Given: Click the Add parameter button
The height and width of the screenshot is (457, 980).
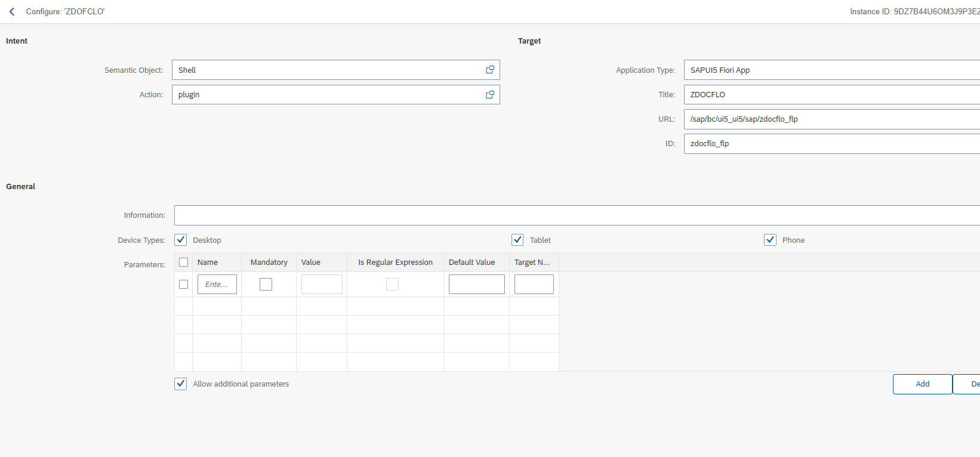Looking at the screenshot, I should tap(922, 384).
